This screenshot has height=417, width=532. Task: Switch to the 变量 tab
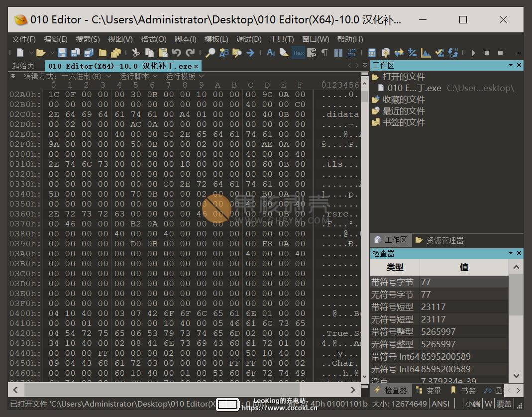[429, 391]
